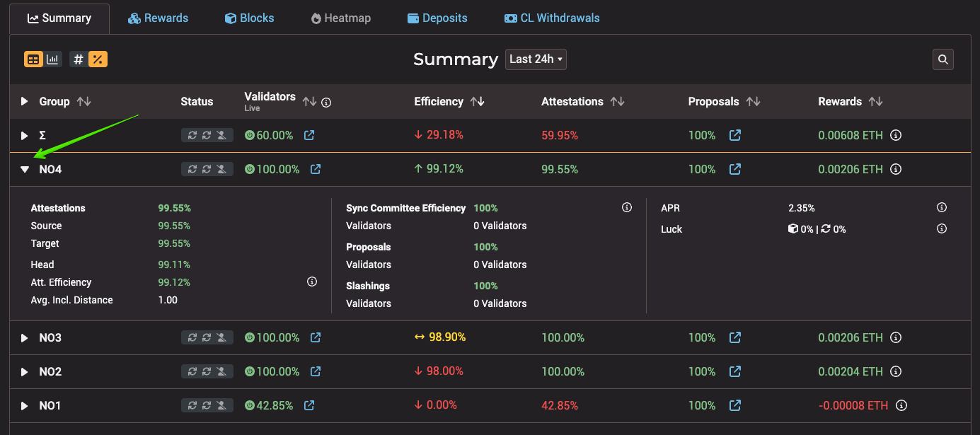980x435 pixels.
Task: Show rewards info for Σ row
Action: 896,135
